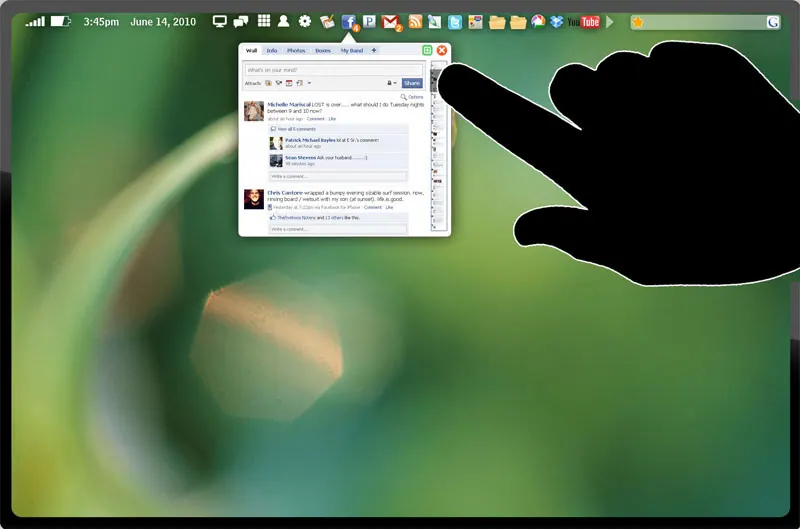800x529 pixels.
Task: Open the orange RSS feed icon
Action: point(415,21)
